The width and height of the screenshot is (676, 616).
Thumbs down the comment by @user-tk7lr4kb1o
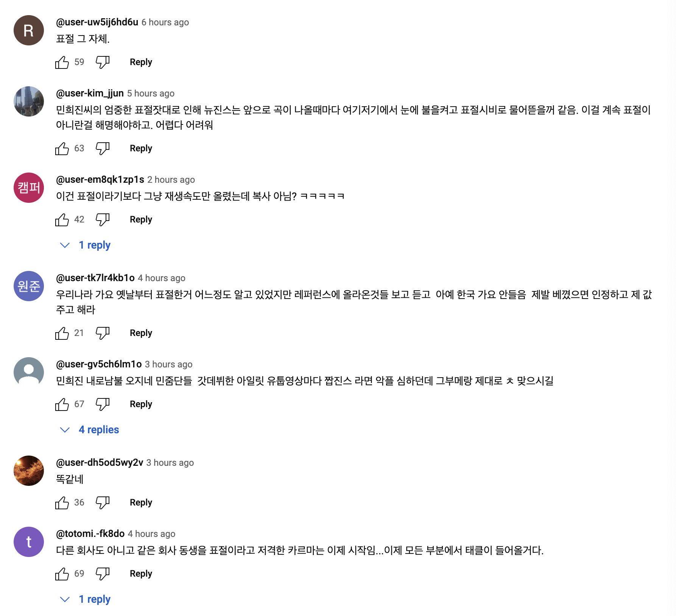pos(102,333)
